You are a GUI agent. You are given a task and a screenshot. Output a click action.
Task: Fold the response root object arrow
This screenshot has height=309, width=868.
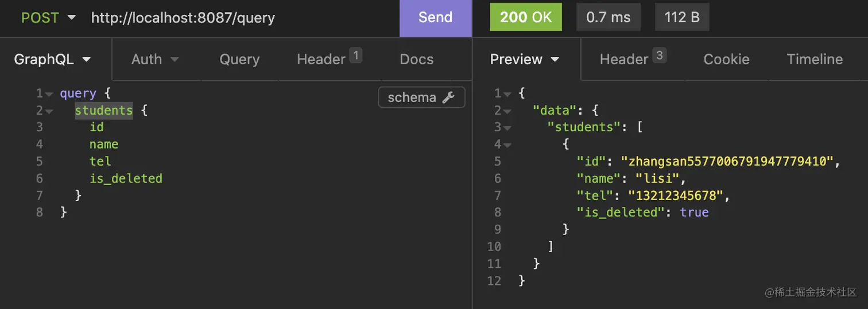coord(507,93)
